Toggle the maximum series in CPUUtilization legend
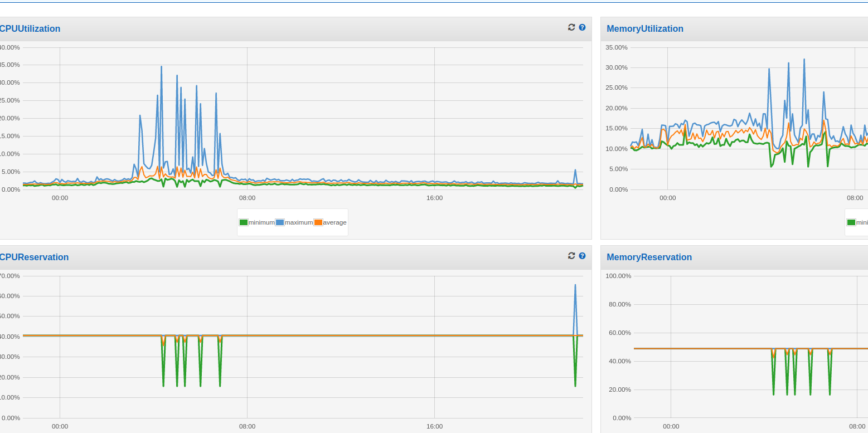 tap(299, 222)
